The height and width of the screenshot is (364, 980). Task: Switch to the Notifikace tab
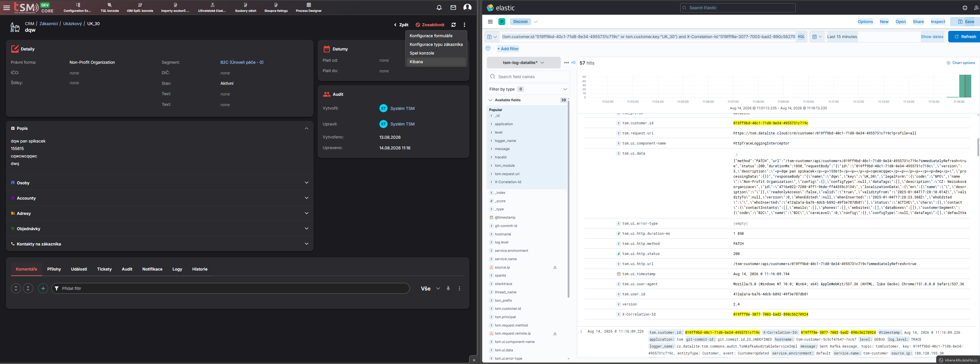point(152,269)
